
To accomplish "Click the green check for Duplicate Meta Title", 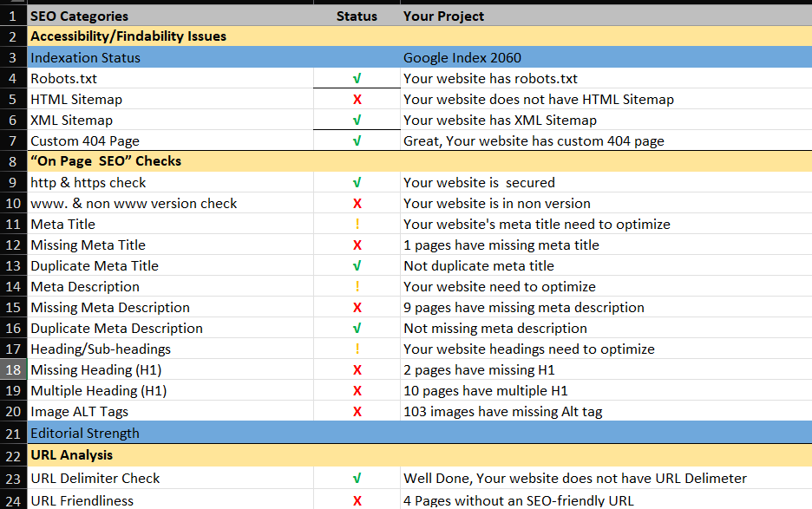I will [356, 265].
